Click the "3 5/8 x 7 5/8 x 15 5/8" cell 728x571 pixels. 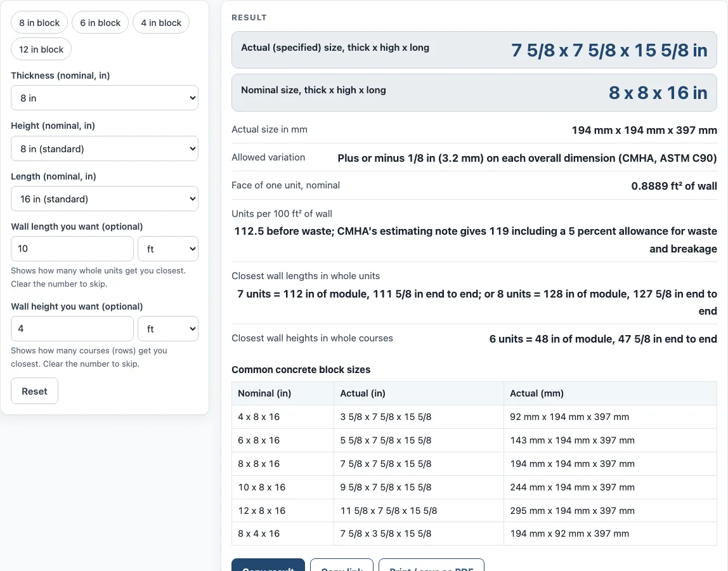419,417
